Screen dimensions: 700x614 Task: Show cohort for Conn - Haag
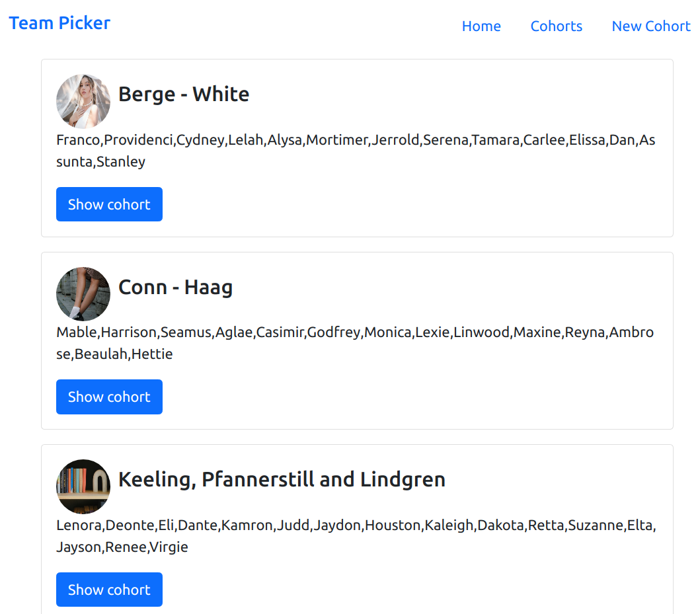pyautogui.click(x=109, y=397)
